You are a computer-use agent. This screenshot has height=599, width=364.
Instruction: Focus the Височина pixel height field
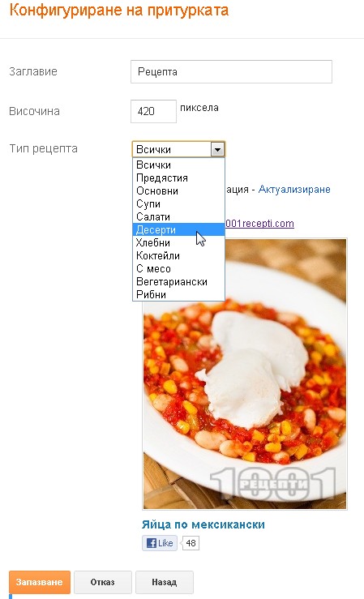click(153, 112)
